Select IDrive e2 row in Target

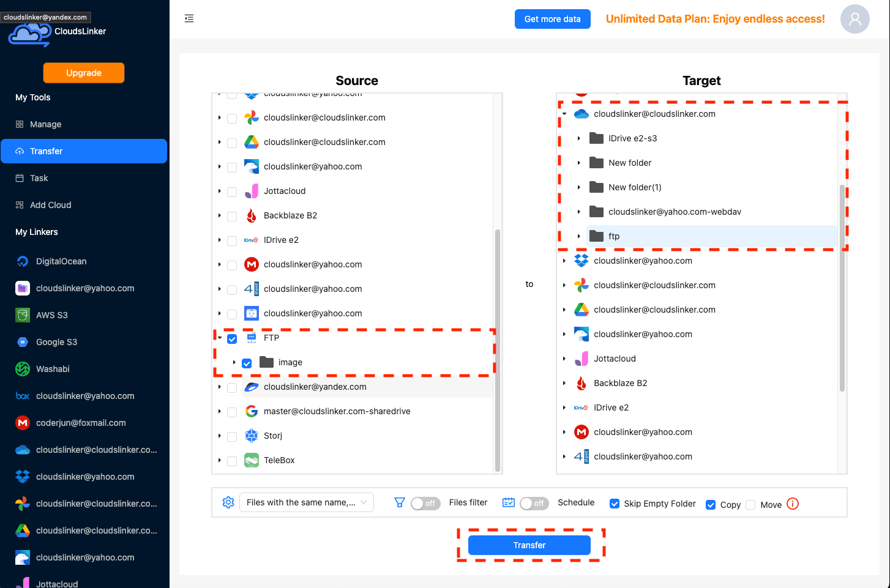[611, 408]
